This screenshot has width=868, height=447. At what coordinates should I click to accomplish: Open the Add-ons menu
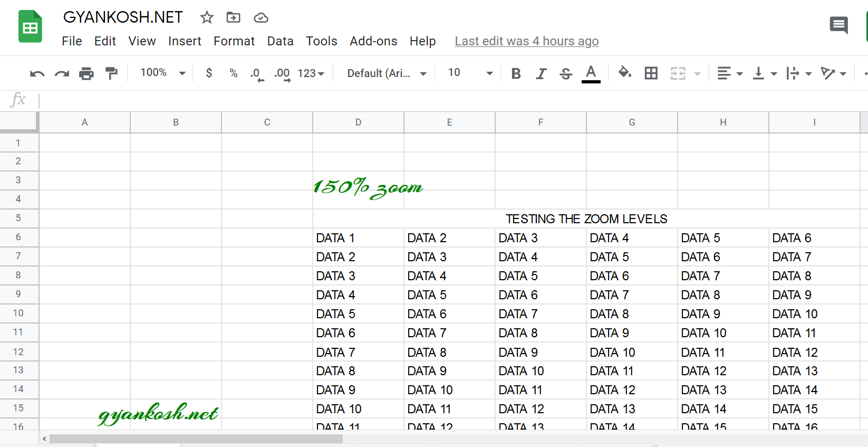[373, 41]
